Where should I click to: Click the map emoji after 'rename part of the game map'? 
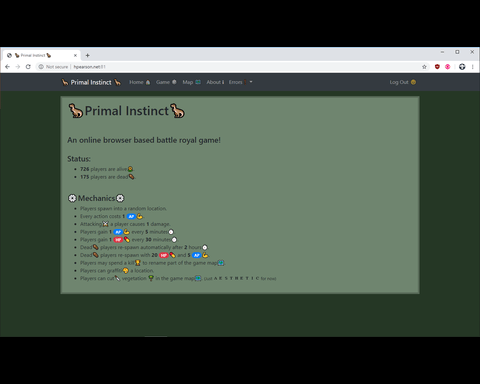click(221, 263)
